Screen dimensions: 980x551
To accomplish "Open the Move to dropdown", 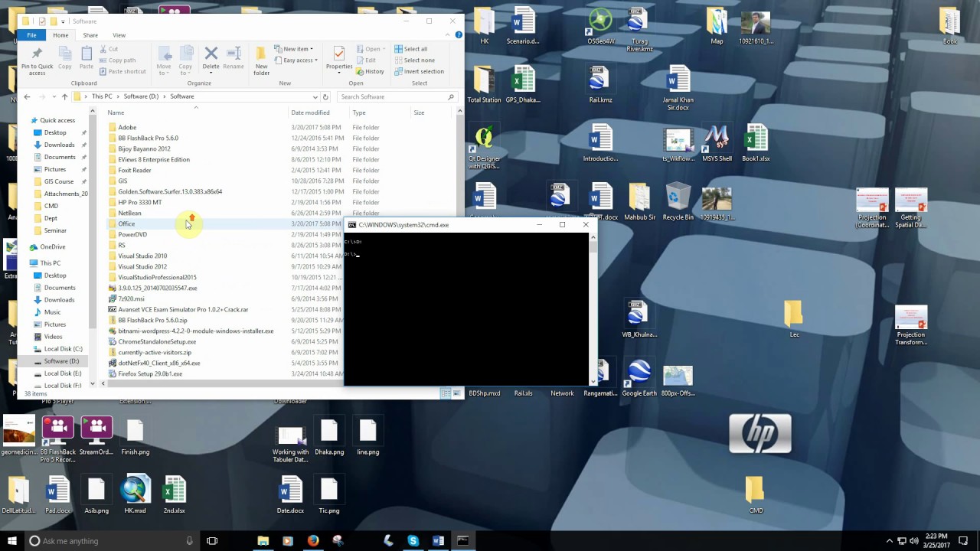I will (x=164, y=60).
